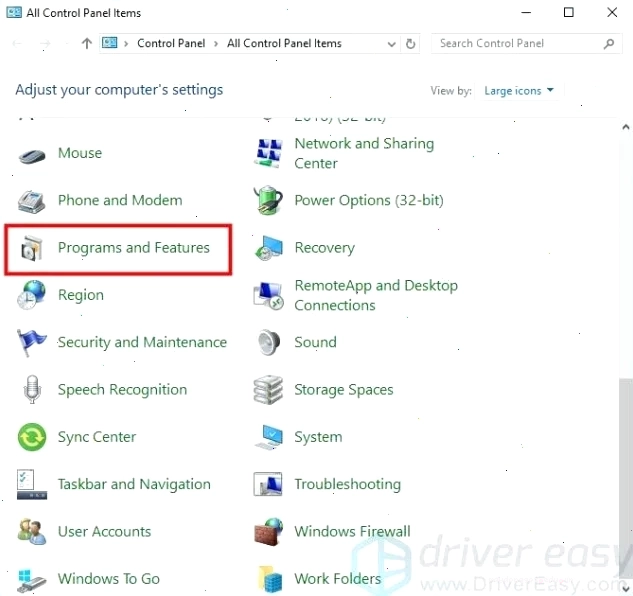Expand chevron before Control Panel breadcrumb
The width and height of the screenshot is (633, 596).
coord(126,44)
